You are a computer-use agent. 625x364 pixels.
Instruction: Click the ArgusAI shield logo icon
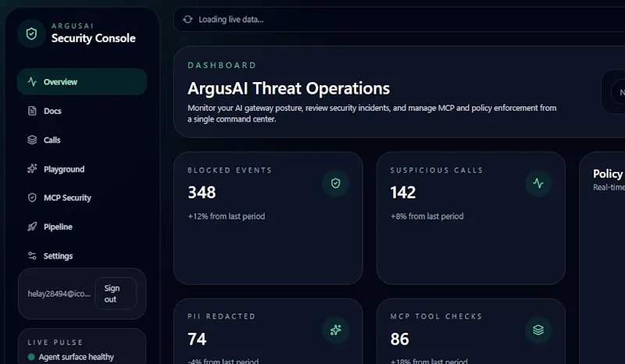[31, 34]
